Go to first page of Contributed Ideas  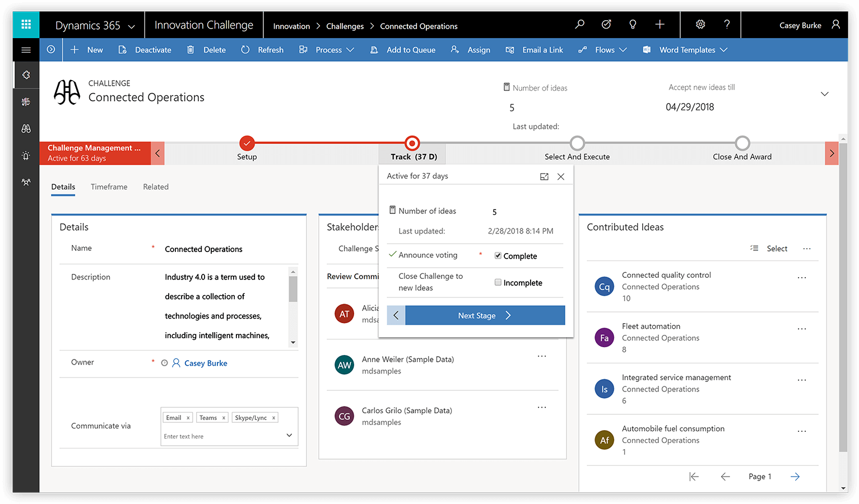694,477
